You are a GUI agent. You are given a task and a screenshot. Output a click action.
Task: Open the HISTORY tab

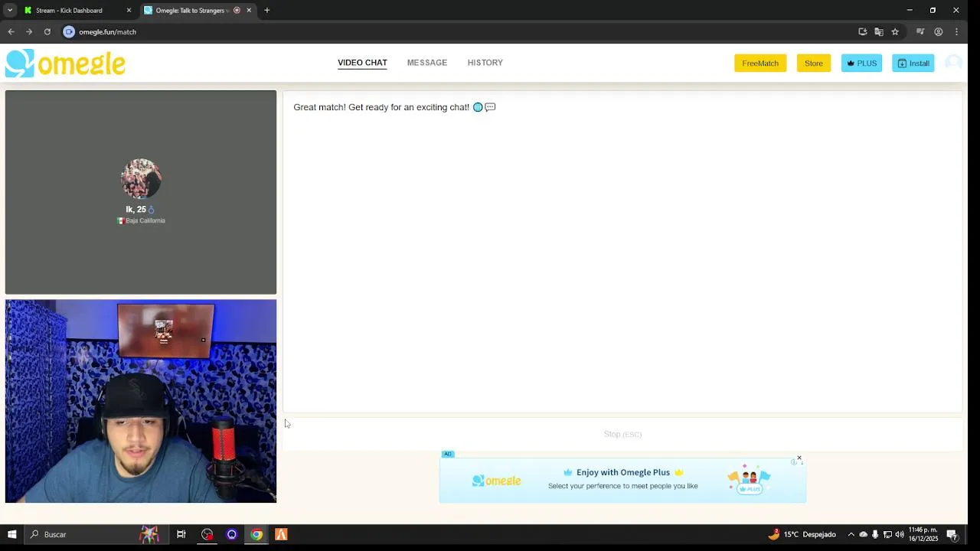485,63
